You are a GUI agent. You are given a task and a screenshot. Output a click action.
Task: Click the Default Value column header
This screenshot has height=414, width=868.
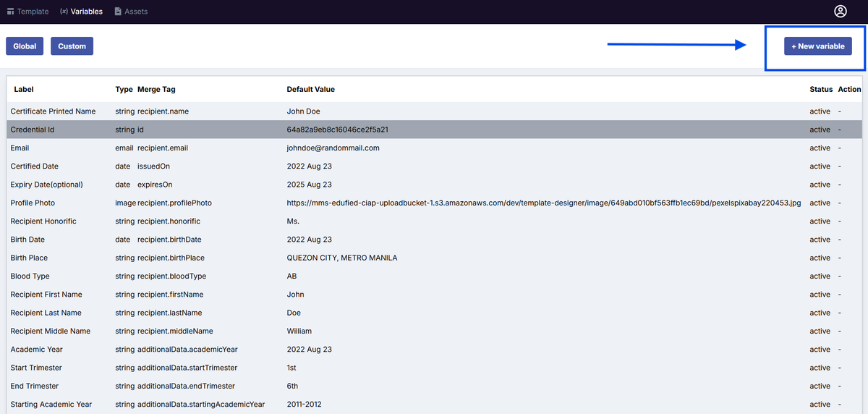tap(311, 89)
